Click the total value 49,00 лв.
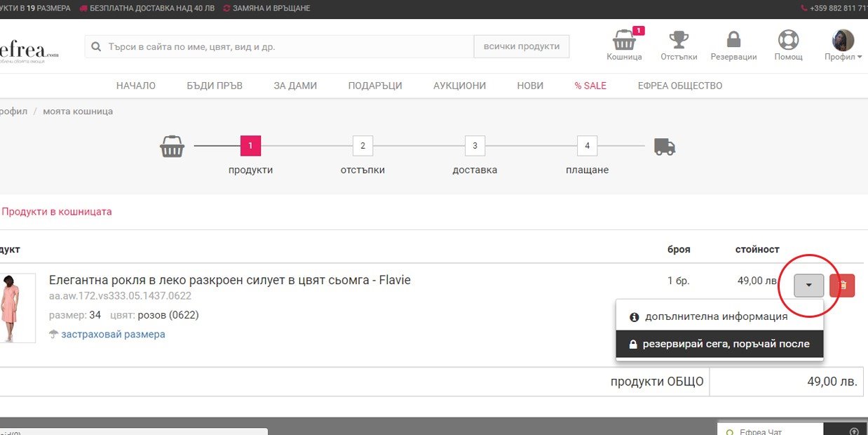868x435 pixels. click(832, 382)
